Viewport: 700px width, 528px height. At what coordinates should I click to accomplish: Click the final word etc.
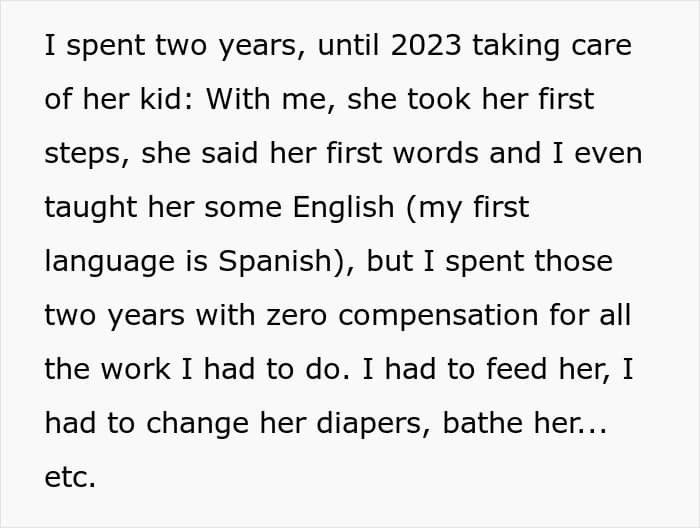tap(70, 477)
